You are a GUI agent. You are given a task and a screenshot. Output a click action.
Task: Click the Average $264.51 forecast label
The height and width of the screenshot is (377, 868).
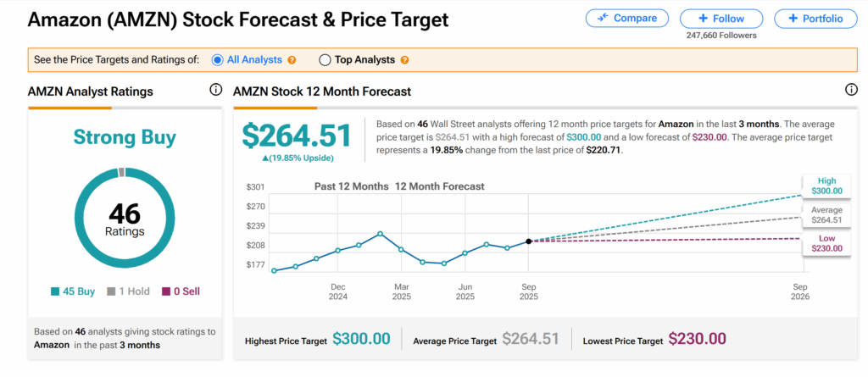[x=826, y=215]
